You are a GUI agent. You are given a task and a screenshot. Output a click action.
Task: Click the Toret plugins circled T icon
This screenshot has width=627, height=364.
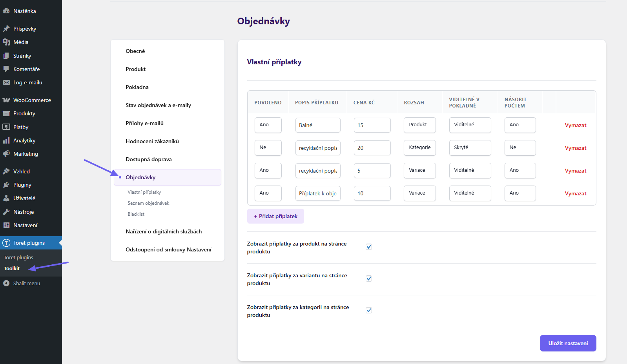(6, 243)
